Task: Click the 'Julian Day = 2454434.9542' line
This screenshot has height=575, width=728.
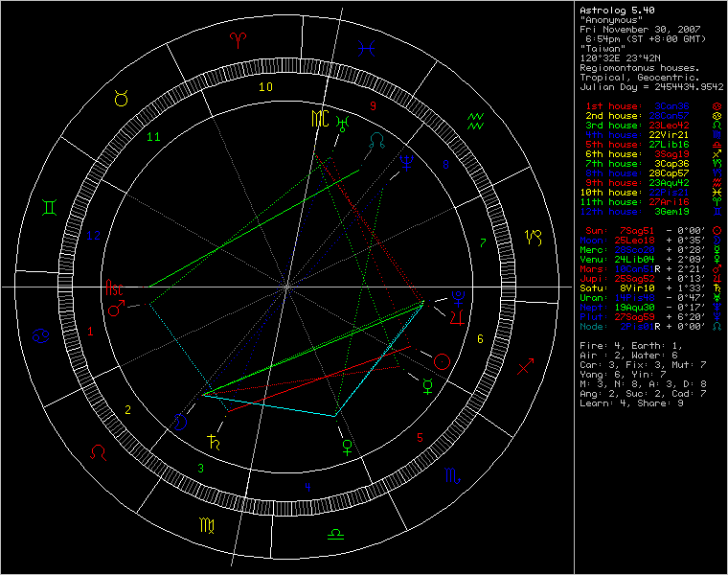Action: click(x=651, y=87)
